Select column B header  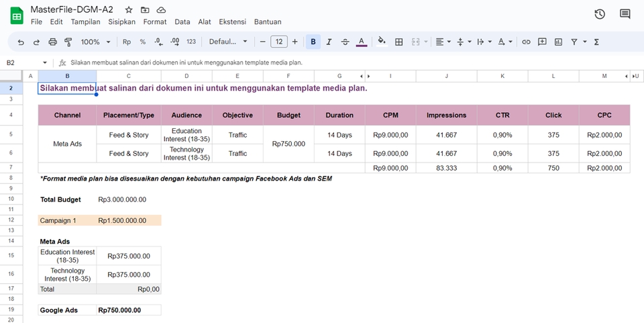[67, 76]
